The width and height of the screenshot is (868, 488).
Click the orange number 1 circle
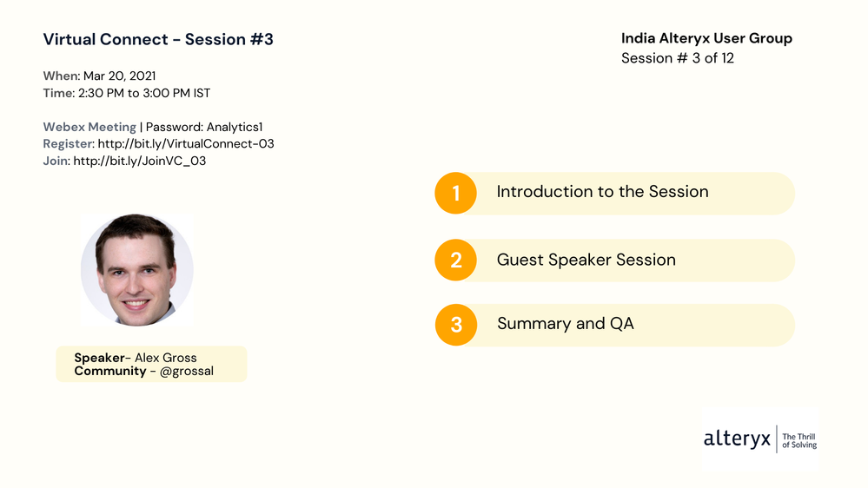pos(456,194)
